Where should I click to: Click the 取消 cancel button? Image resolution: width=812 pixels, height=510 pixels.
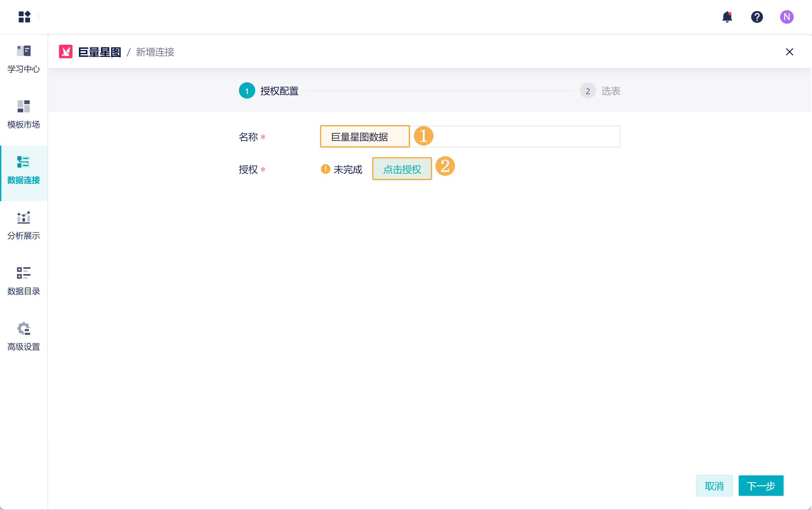(x=714, y=486)
